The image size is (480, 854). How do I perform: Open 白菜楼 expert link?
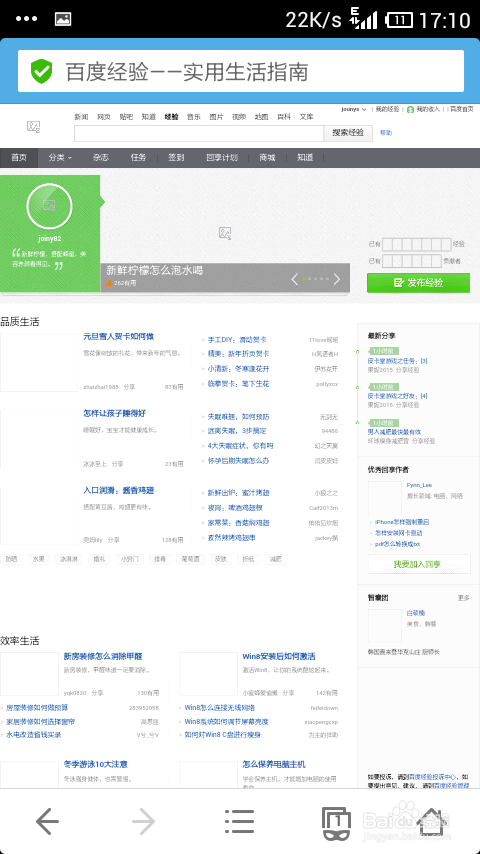point(416,613)
